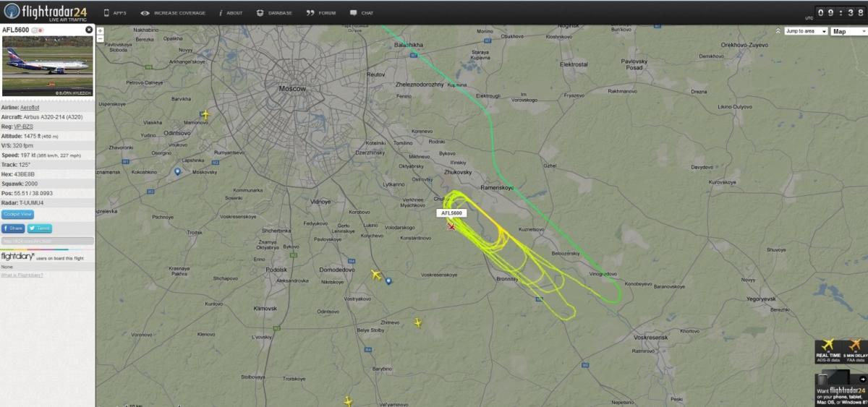868x407 pixels.
Task: Click the yellow plane icon near Odintsovo
Action: click(205, 114)
